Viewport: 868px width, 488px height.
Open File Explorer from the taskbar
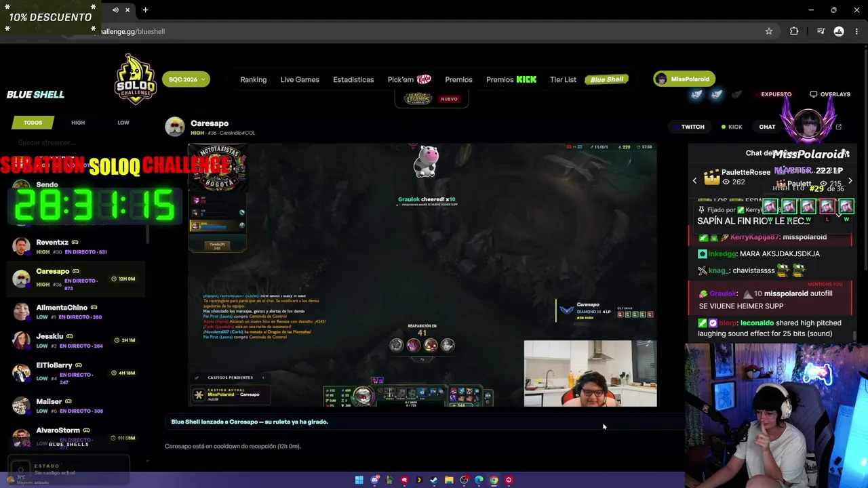tap(449, 480)
